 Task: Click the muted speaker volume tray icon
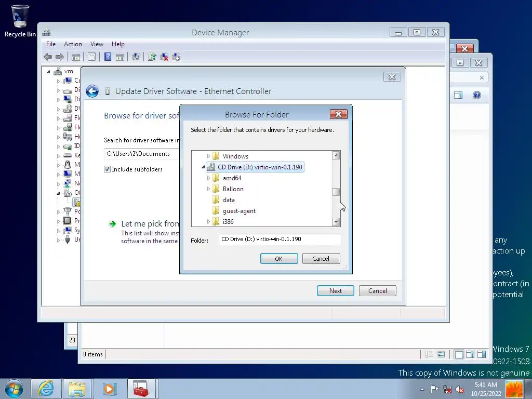click(x=460, y=389)
